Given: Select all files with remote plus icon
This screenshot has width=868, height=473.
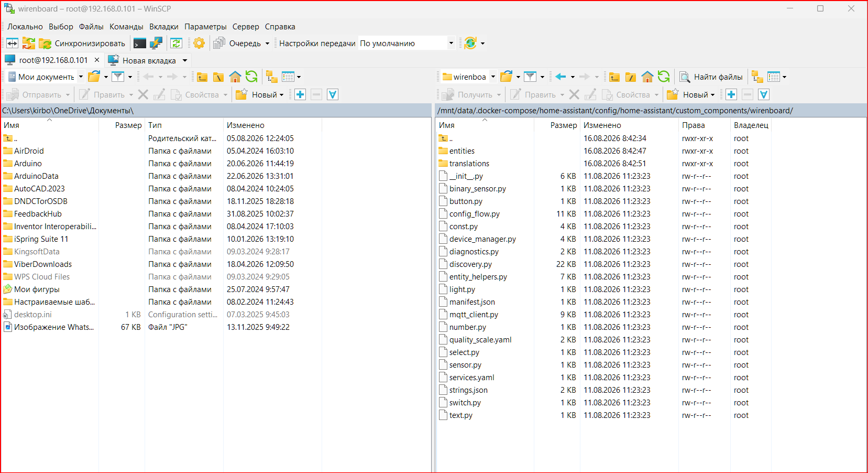Looking at the screenshot, I should [731, 94].
